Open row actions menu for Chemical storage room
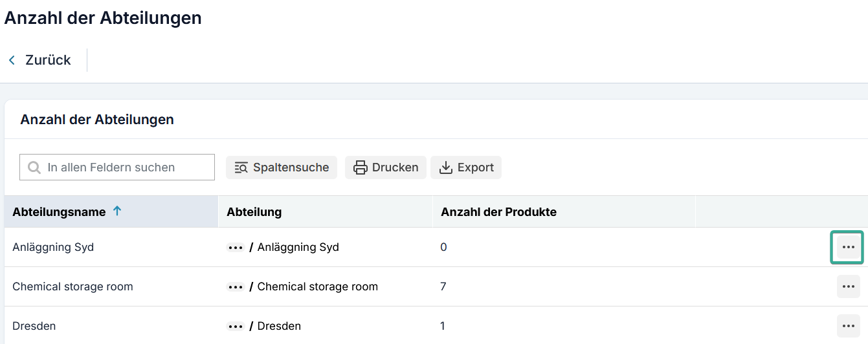Image resolution: width=868 pixels, height=344 pixels. point(848,286)
